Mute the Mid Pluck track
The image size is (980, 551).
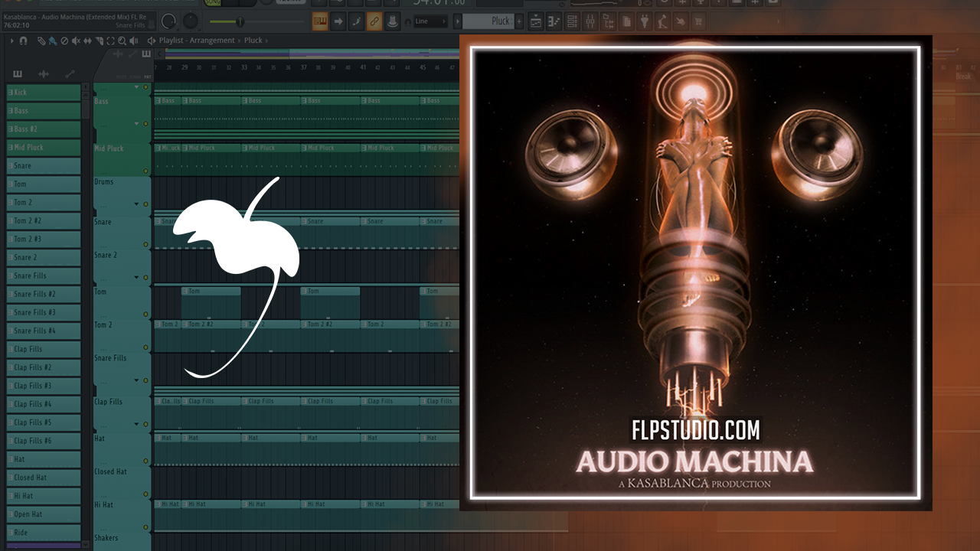coord(145,171)
